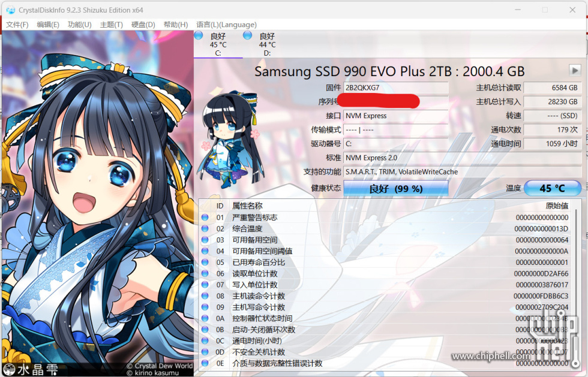Screen dimensions: 588x377
Task: Click the status dot for attribute 06
Action: pos(205,273)
